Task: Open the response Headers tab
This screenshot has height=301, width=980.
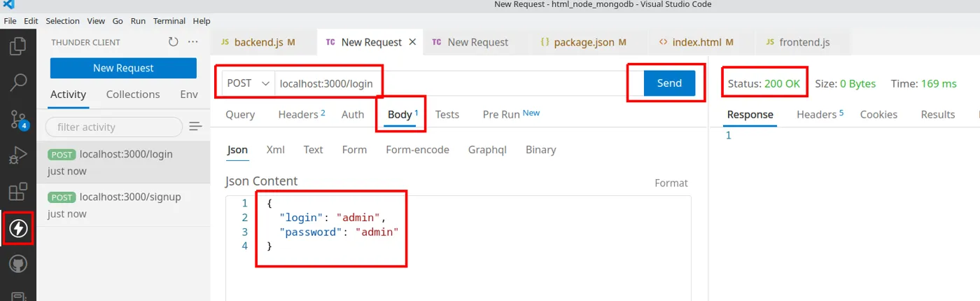Action: tap(820, 115)
